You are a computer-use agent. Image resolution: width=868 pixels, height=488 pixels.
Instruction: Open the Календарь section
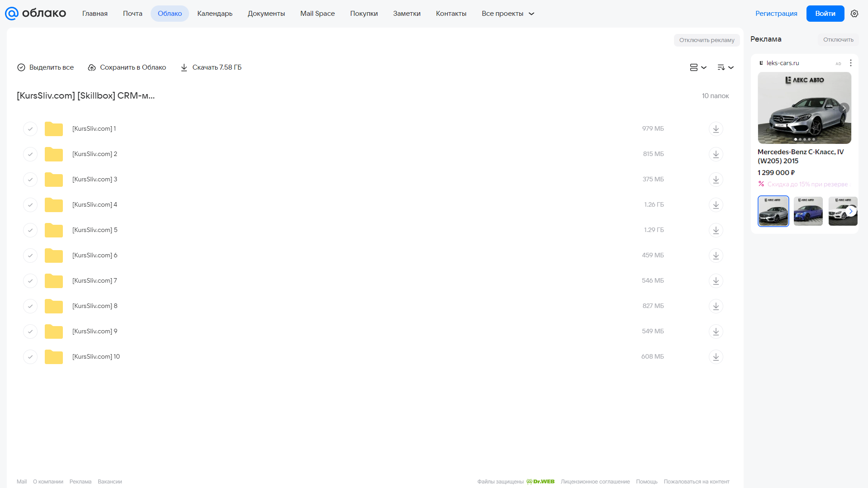coord(215,14)
